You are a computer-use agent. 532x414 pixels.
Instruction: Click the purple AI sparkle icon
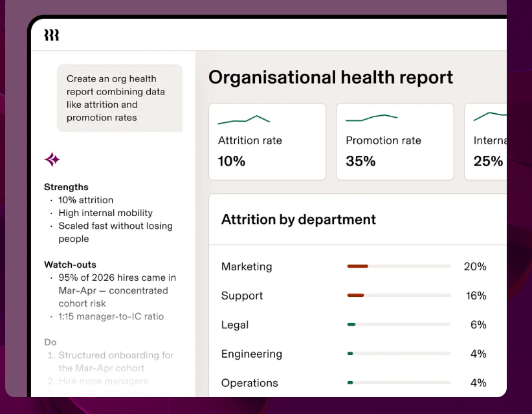[52, 159]
